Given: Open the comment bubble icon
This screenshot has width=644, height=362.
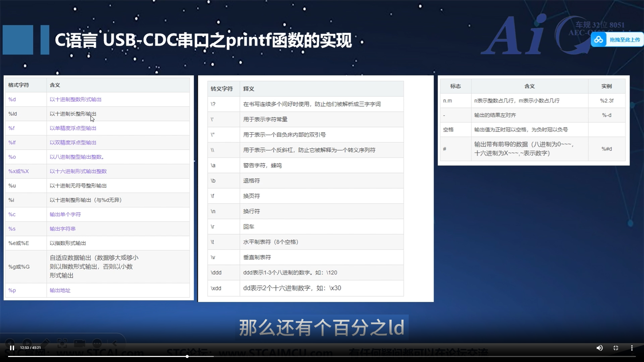Looking at the screenshot, I should pos(97,343).
